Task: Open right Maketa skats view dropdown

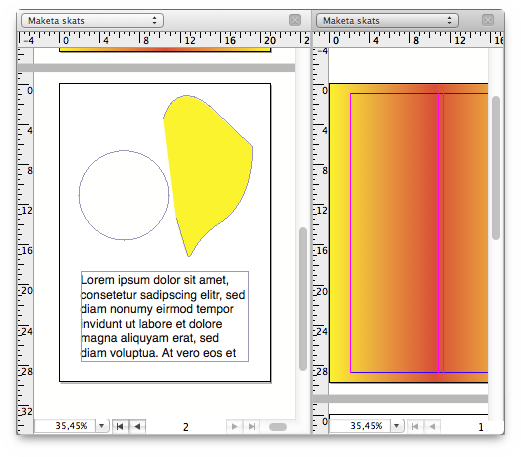Action: pos(387,20)
